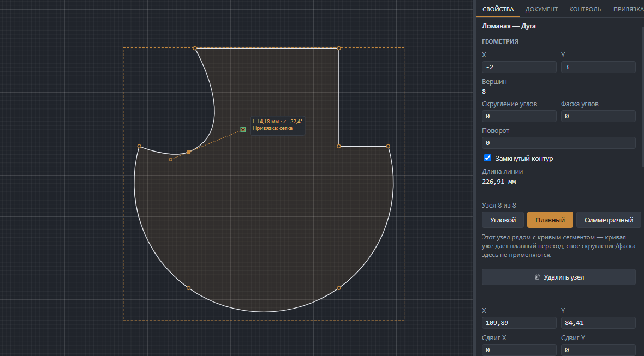Click the Вершин count value 8

click(484, 92)
